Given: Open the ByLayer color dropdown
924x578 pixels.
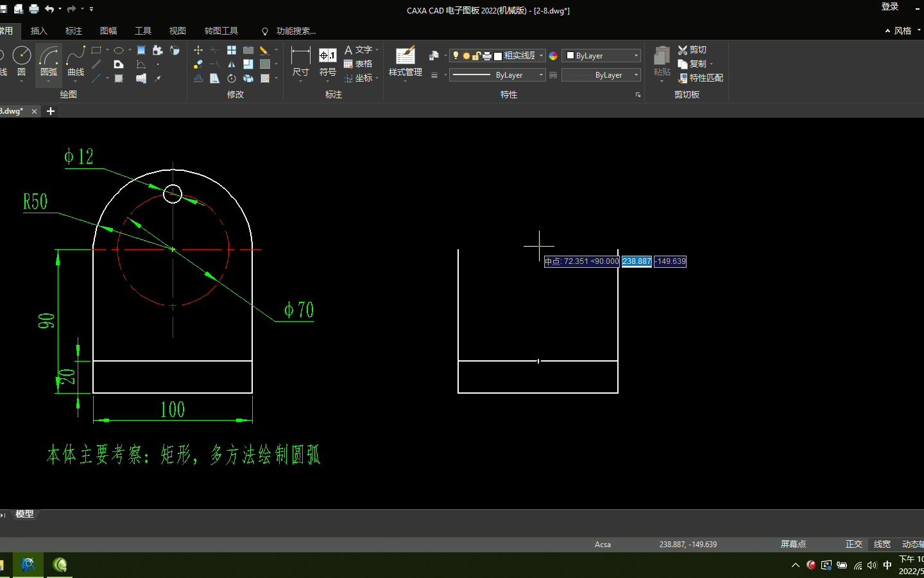Looking at the screenshot, I should point(601,56).
